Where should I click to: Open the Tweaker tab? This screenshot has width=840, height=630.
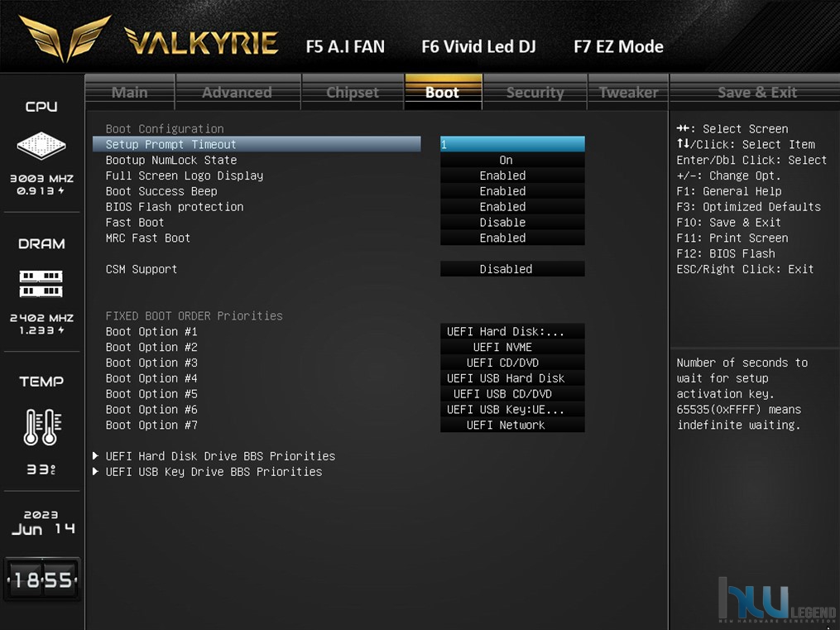coord(628,92)
